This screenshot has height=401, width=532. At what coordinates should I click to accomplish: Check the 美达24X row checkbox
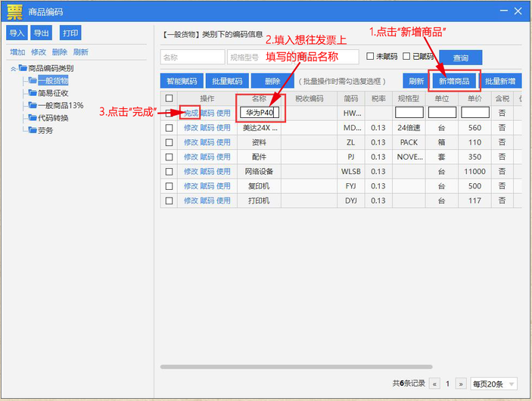pyautogui.click(x=169, y=128)
